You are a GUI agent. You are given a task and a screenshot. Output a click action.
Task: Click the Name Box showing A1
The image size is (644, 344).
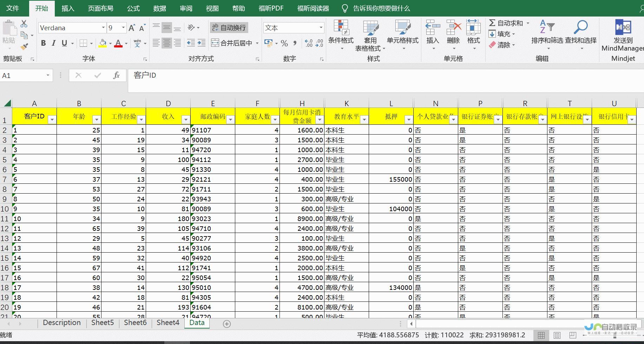pos(23,75)
